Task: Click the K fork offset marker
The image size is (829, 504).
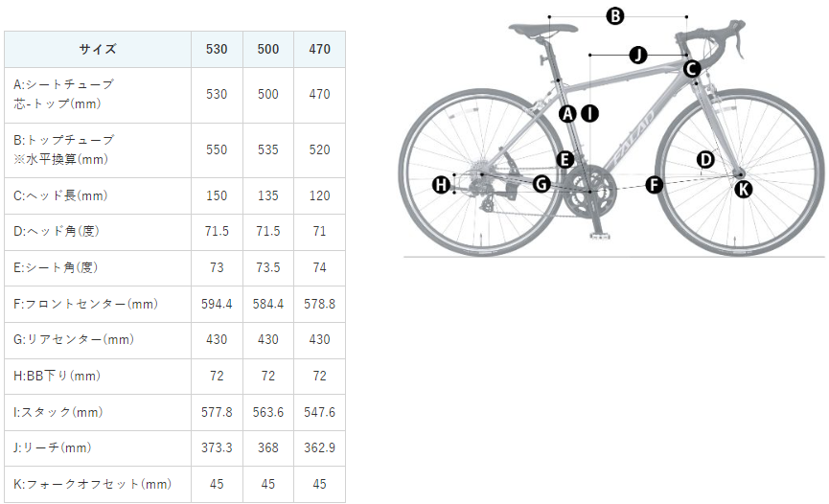Action: click(x=744, y=189)
